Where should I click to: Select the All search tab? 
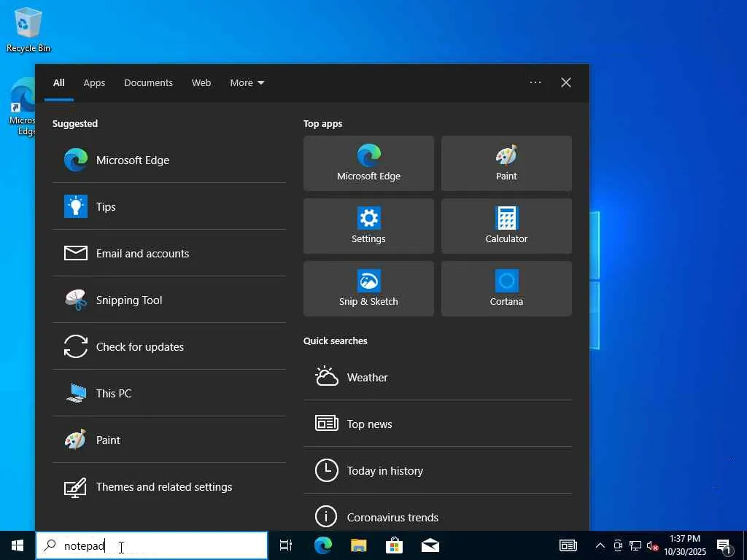(59, 83)
